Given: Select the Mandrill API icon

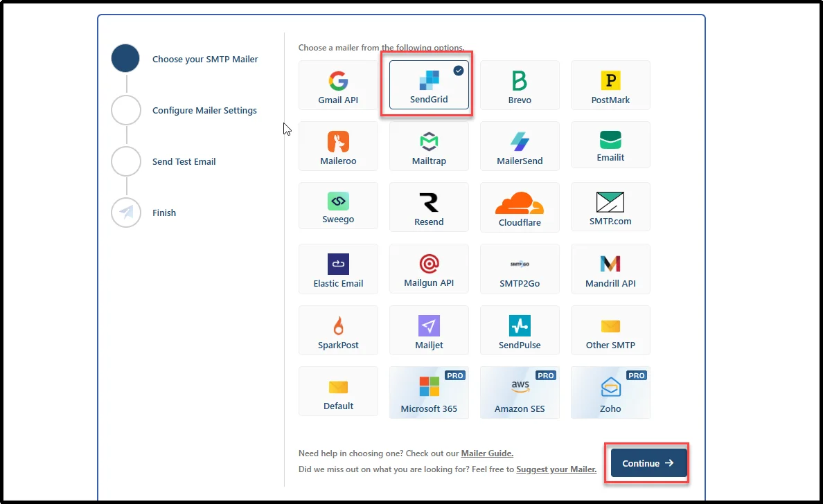Looking at the screenshot, I should pos(610,264).
